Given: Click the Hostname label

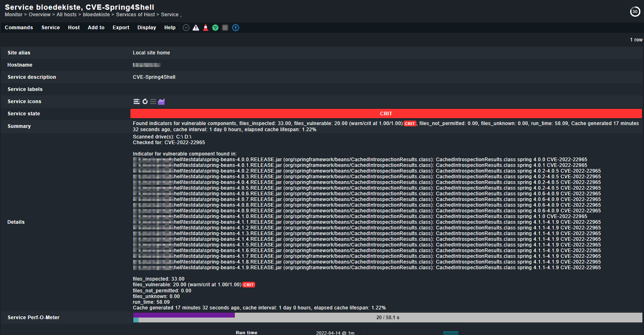Looking at the screenshot, I should click(x=20, y=65).
